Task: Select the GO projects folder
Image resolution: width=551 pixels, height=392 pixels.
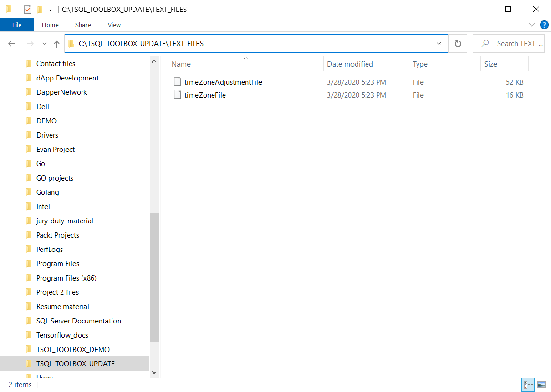Action: pos(55,178)
